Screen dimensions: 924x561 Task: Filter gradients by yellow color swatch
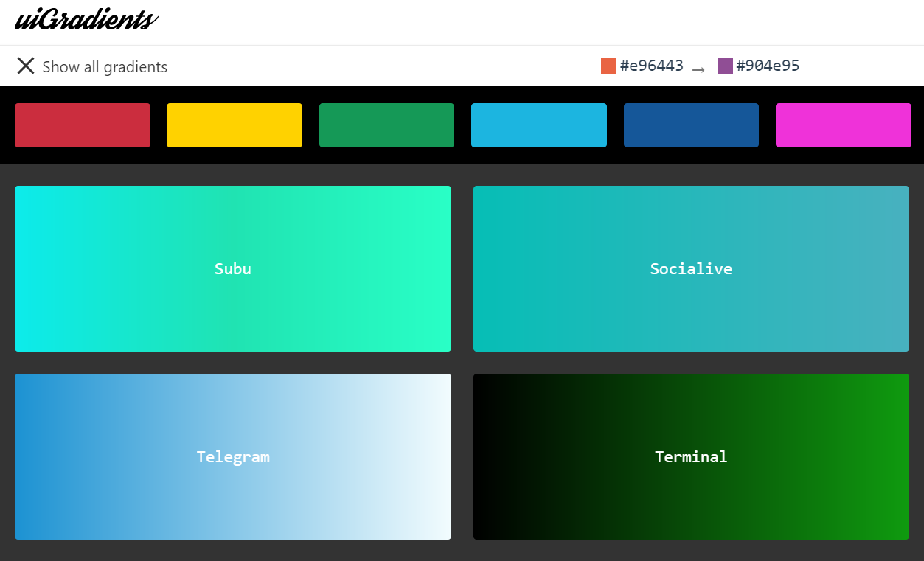[235, 125]
